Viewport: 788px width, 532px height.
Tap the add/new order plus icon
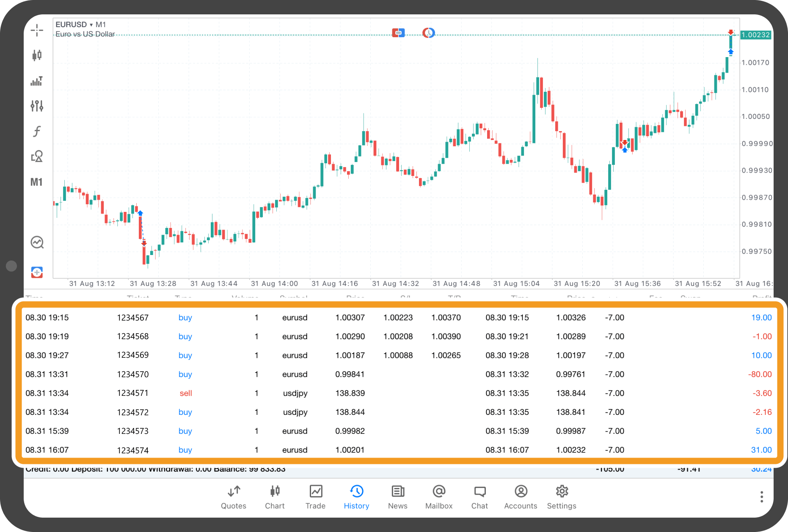pos(37,272)
